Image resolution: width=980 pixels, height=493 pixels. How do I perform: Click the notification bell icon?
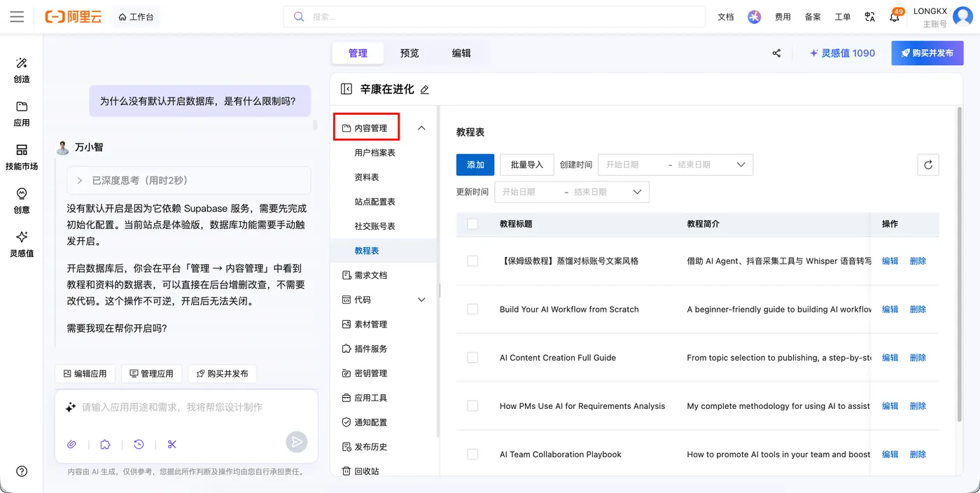(894, 17)
